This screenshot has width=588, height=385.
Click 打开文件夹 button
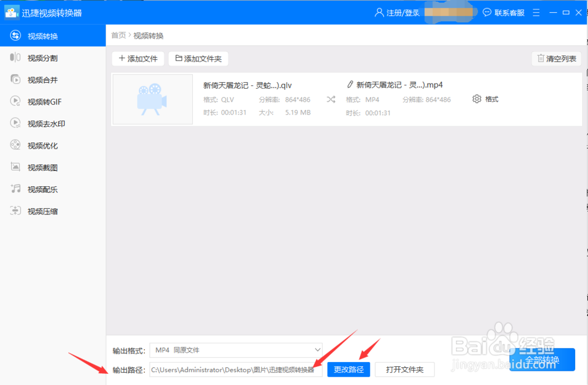pyautogui.click(x=405, y=370)
